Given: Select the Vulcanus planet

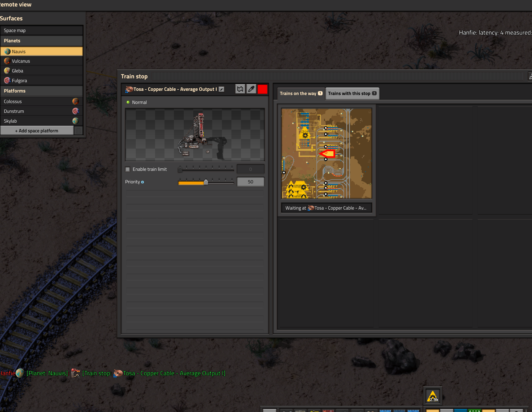Looking at the screenshot, I should 42,61.
